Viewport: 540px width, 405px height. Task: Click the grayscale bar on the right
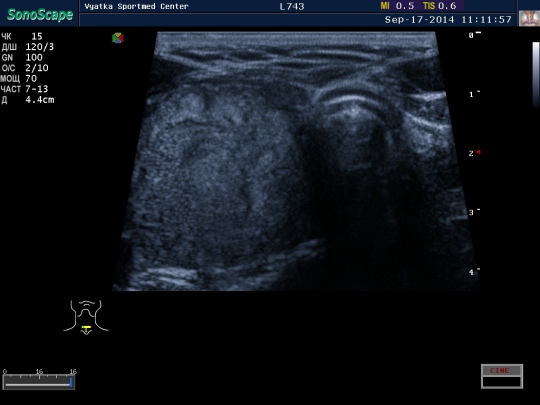tap(536, 74)
